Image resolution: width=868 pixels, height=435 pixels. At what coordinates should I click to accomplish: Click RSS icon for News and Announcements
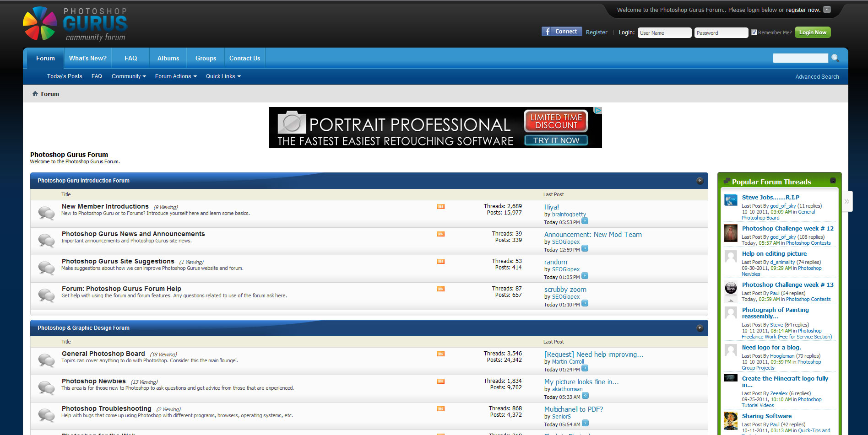440,234
